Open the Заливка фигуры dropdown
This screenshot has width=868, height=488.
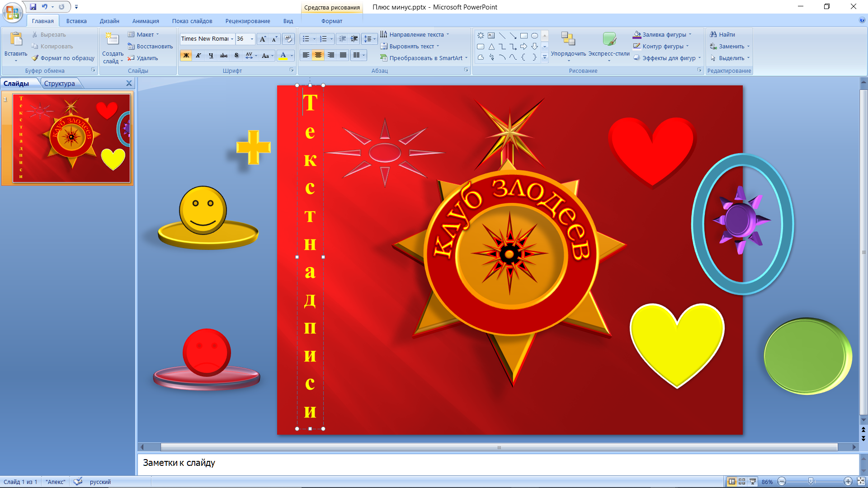(x=690, y=34)
